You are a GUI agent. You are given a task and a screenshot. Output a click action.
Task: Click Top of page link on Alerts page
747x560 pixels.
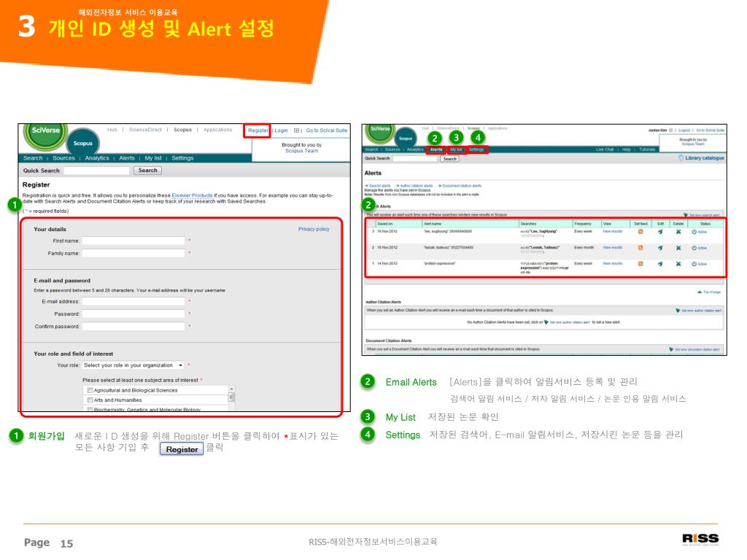click(709, 292)
